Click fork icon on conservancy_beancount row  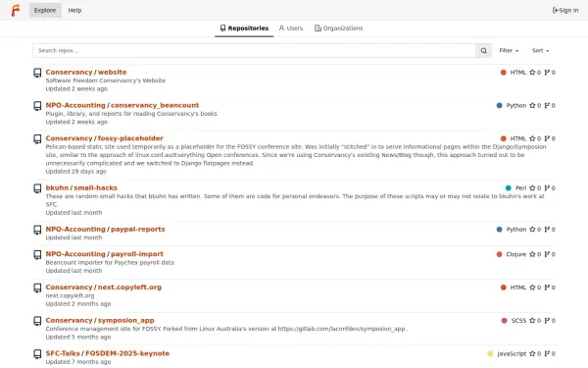[547, 106]
